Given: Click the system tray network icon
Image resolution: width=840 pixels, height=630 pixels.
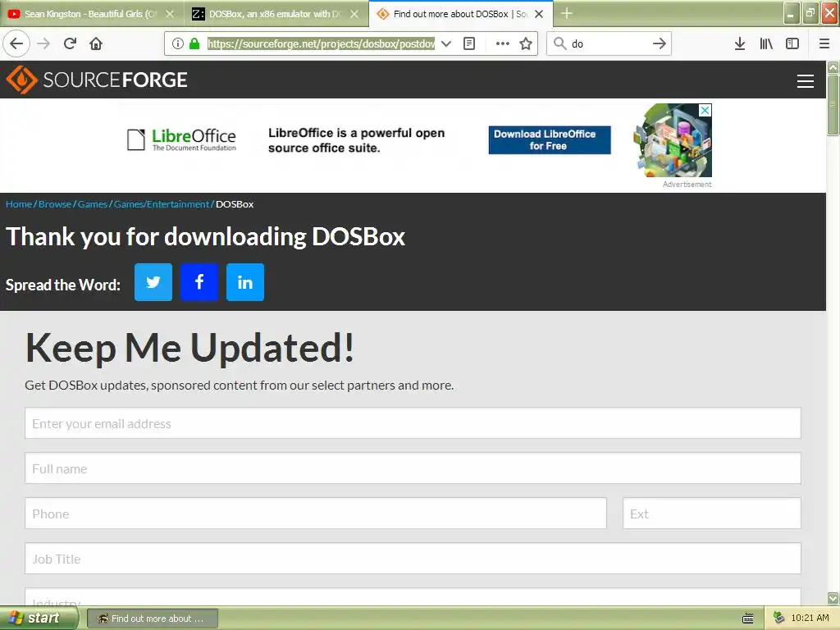Looking at the screenshot, I should tap(778, 619).
